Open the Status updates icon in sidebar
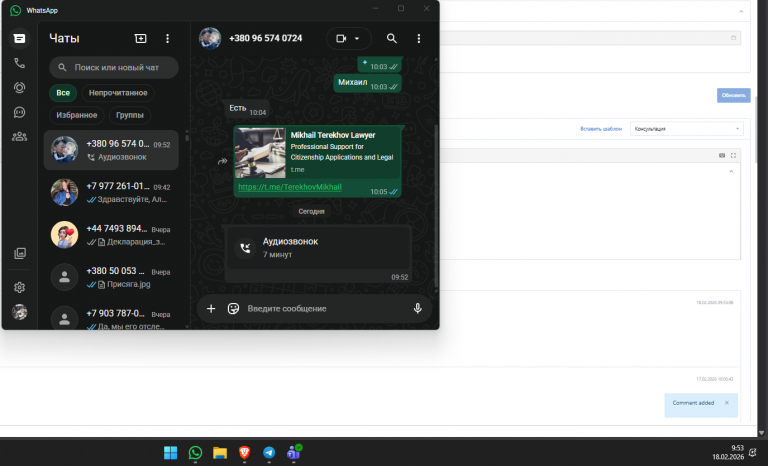The height and width of the screenshot is (466, 768). pos(19,88)
